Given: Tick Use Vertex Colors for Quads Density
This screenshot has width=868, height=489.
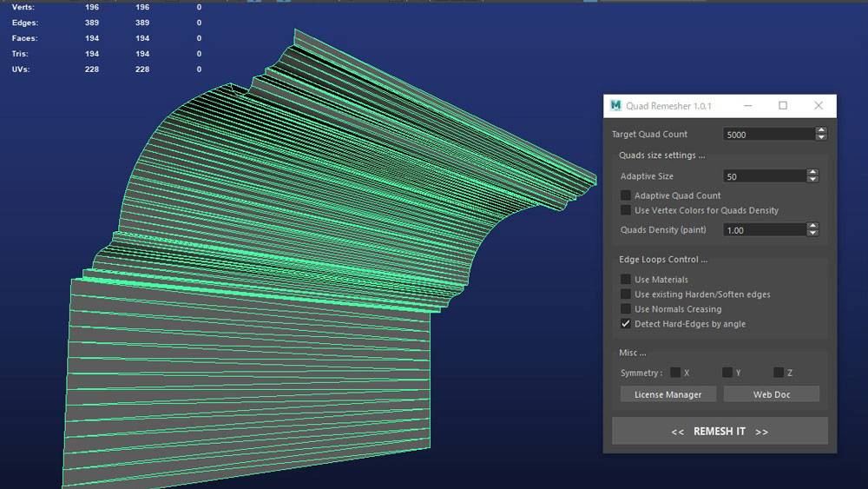Looking at the screenshot, I should coord(626,210).
